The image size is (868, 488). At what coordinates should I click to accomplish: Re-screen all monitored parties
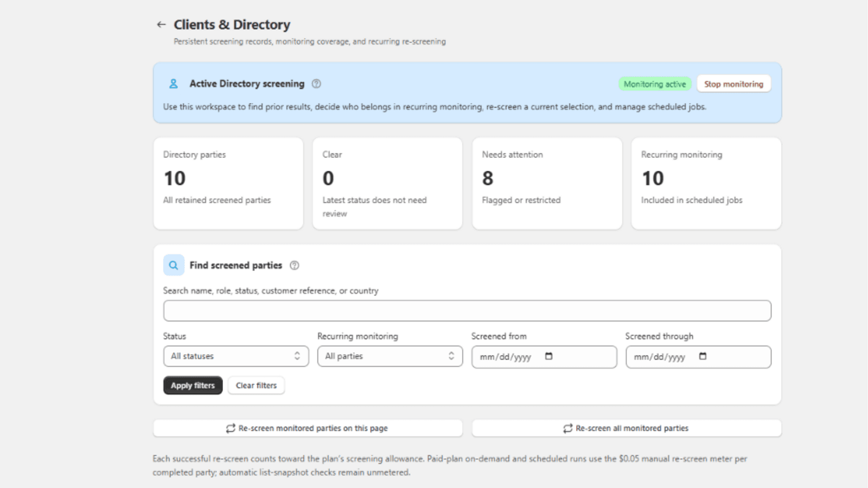(627, 428)
